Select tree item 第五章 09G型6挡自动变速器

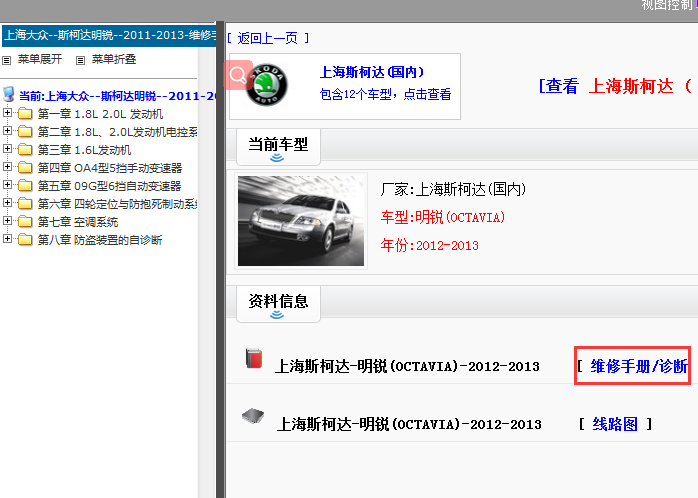(x=110, y=186)
